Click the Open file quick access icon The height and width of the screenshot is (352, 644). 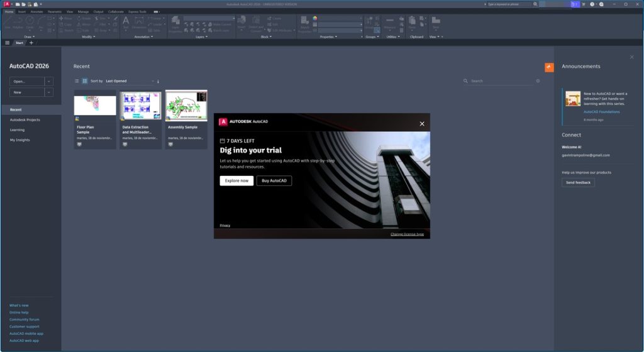tap(23, 4)
